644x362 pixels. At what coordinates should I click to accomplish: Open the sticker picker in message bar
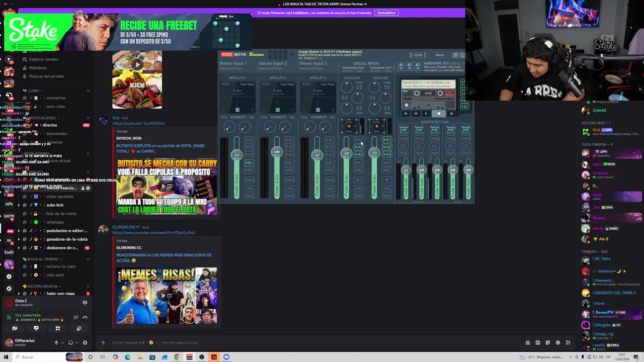(548, 343)
